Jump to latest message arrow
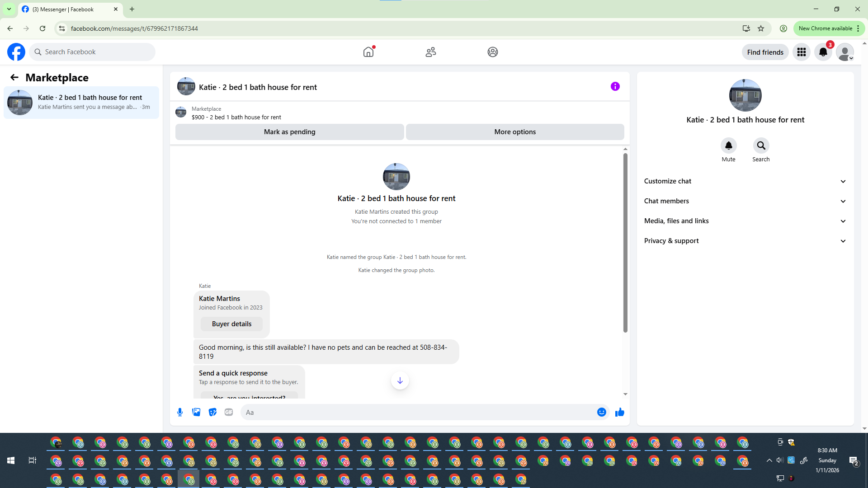This screenshot has height=488, width=868. 400,380
